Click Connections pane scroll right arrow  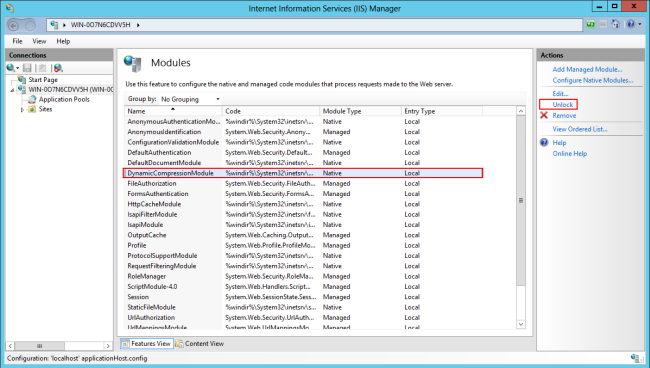[108, 346]
